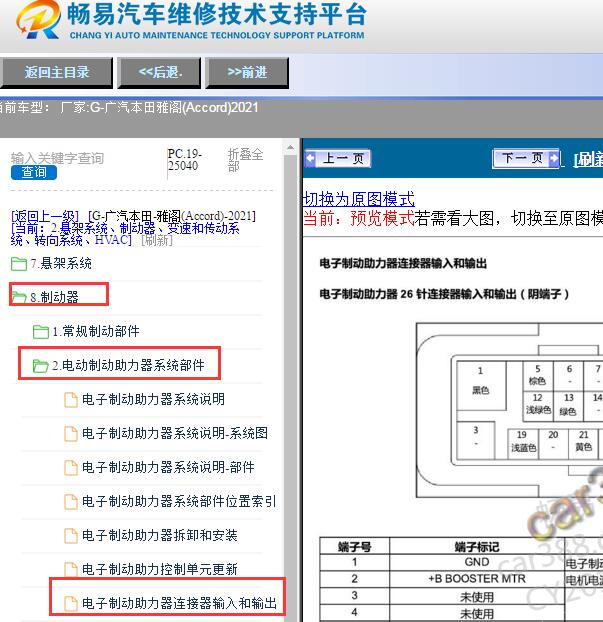
Task: Open the 电子制动助力器系统部件位置索引 document
Action: [179, 501]
